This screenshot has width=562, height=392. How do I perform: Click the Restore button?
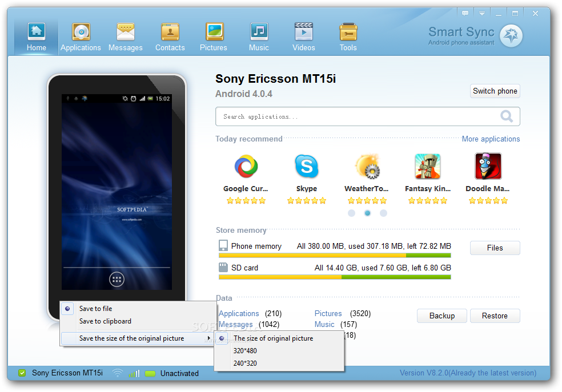[495, 316]
